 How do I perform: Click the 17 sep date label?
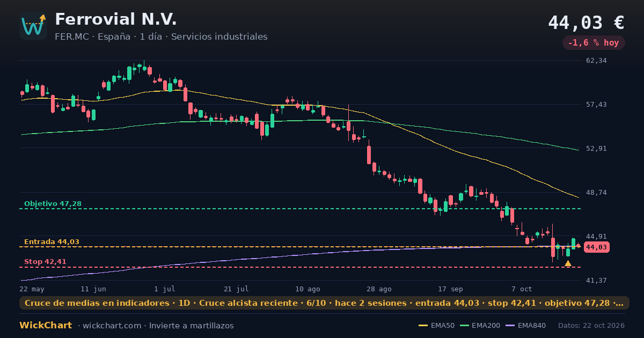(450, 289)
